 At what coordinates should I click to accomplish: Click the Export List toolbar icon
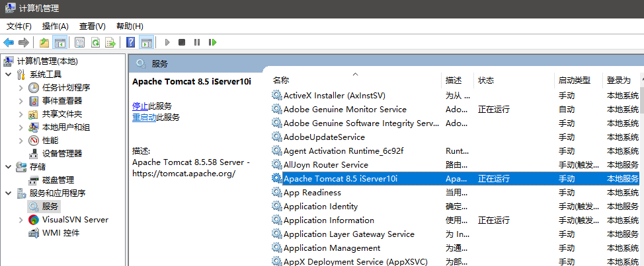110,42
